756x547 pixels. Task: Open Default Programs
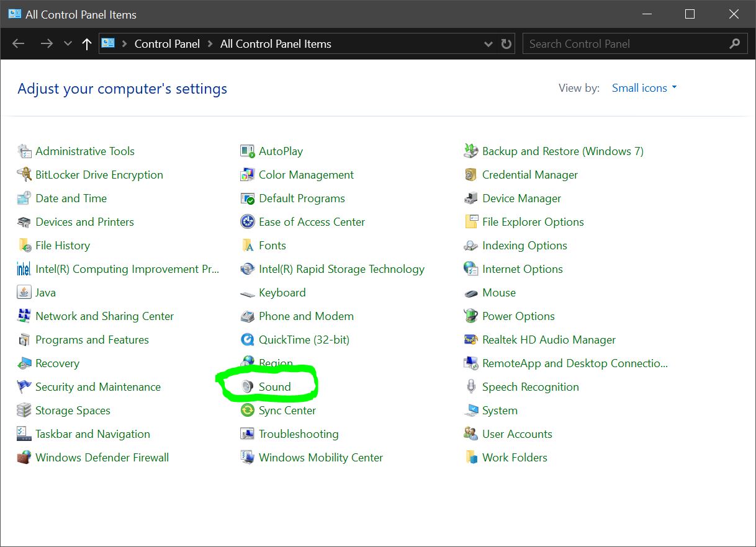(302, 198)
